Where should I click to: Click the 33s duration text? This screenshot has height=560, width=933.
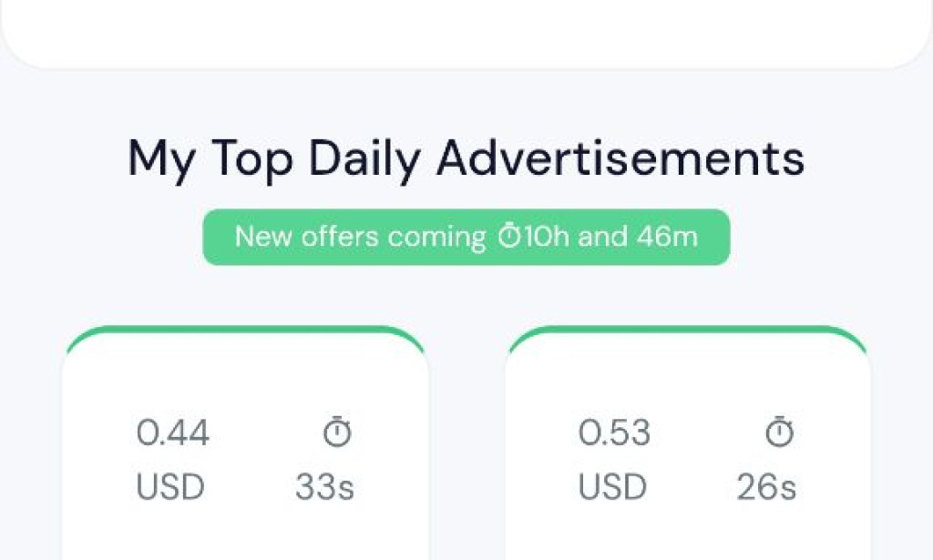(323, 486)
